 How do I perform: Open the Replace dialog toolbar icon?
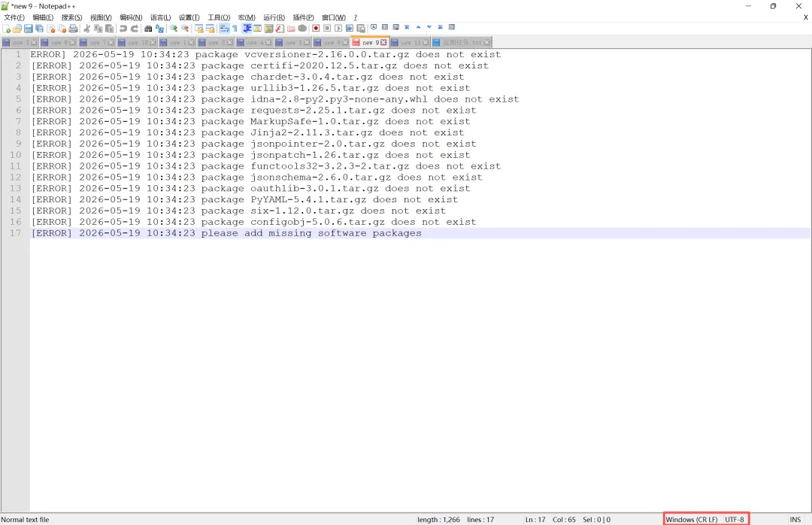click(159, 29)
